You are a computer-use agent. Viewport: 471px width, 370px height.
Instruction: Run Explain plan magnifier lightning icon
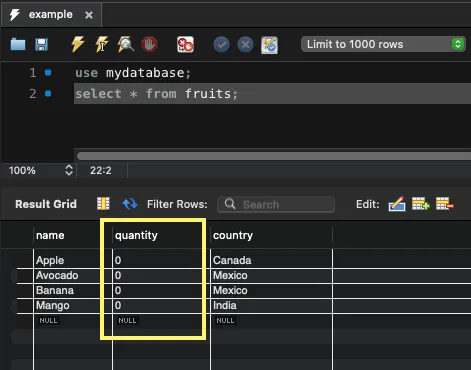(126, 44)
